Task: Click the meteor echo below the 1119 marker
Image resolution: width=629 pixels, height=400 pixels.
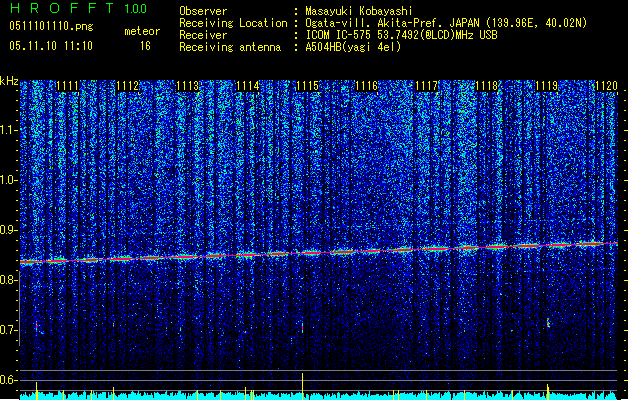Action: [548, 323]
